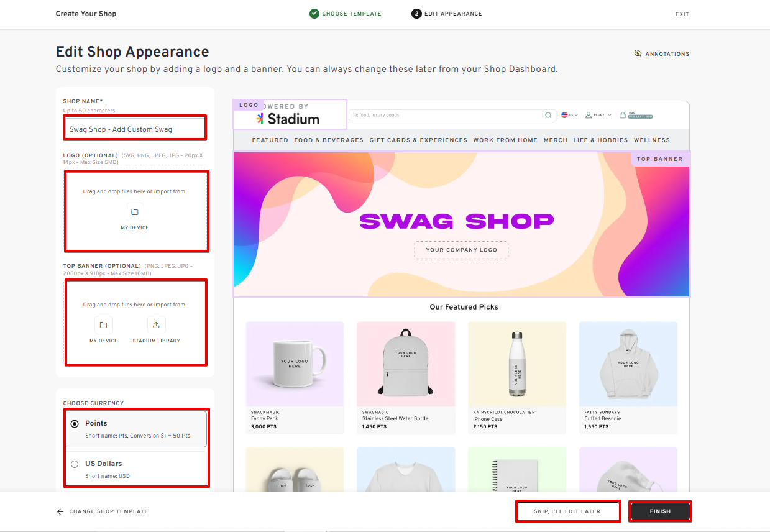Open the My Device folder icon for logo upload
Viewport: 770px width, 532px height.
134,211
